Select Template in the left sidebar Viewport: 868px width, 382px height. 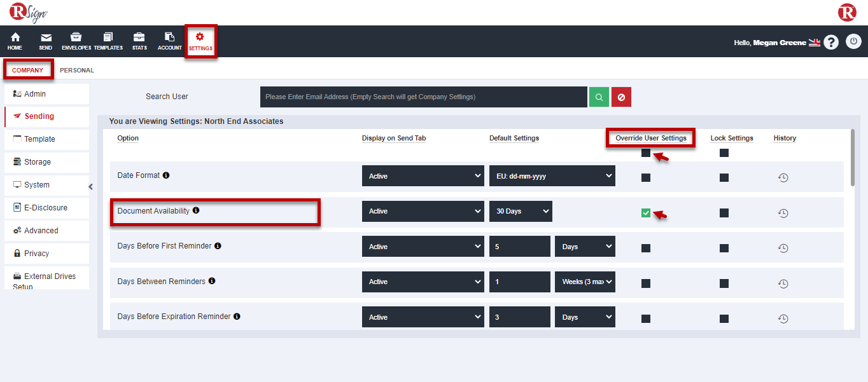[x=39, y=139]
